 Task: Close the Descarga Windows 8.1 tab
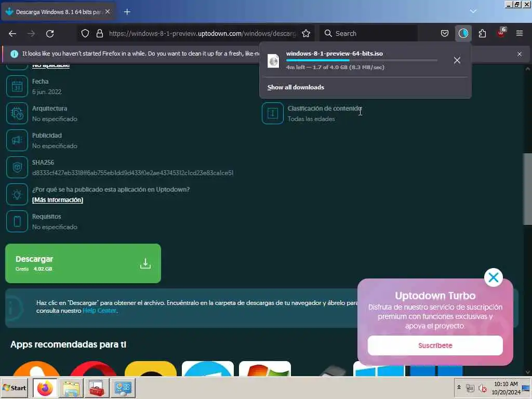[x=108, y=11]
